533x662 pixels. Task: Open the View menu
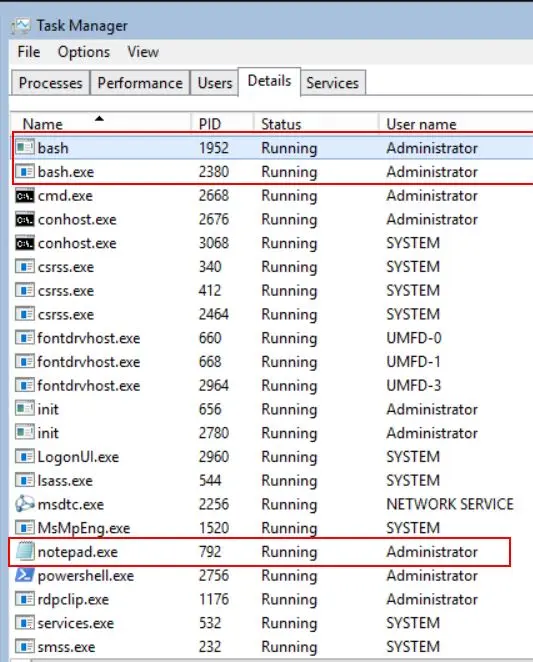(x=143, y=52)
